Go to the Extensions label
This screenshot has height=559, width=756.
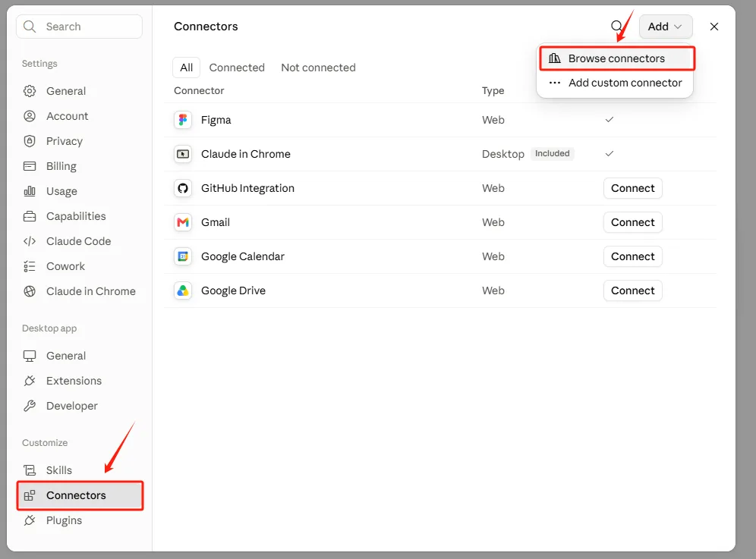pos(74,382)
